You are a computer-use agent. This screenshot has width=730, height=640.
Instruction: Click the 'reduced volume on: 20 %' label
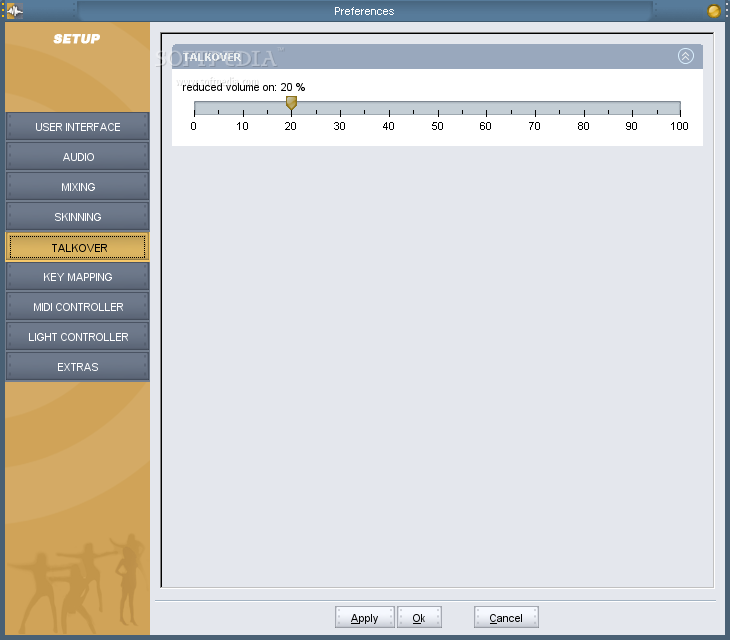coord(243,87)
